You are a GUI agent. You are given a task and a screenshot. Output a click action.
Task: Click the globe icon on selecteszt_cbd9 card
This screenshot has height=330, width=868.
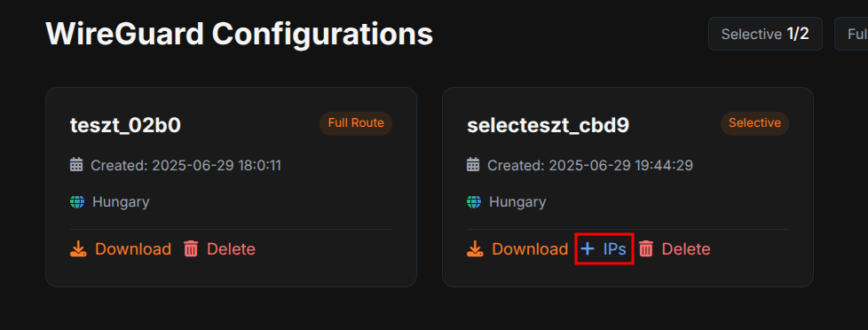[x=474, y=201]
